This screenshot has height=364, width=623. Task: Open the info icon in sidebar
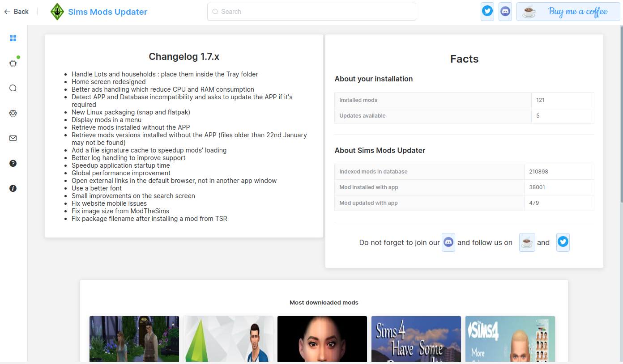13,188
